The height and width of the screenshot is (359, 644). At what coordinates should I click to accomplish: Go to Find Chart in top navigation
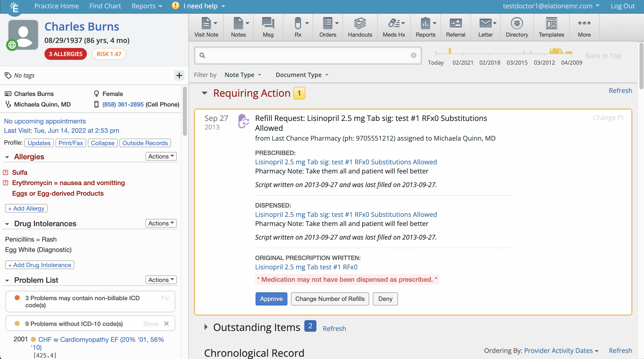point(105,6)
